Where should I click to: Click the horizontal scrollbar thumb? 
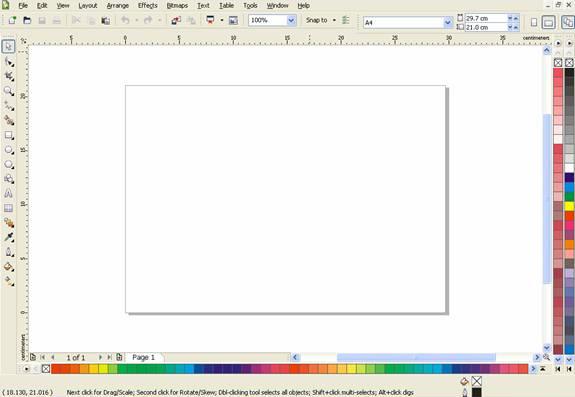(416, 357)
